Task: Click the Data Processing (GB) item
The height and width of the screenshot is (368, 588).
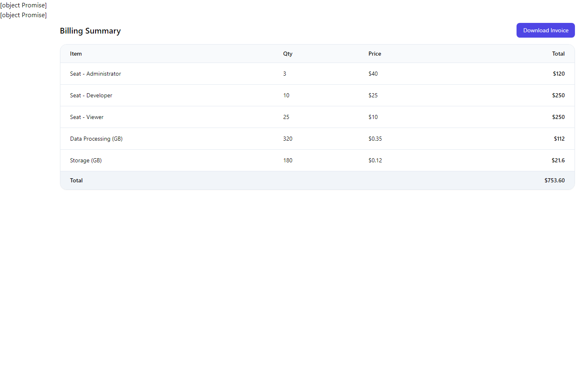Action: (96, 139)
